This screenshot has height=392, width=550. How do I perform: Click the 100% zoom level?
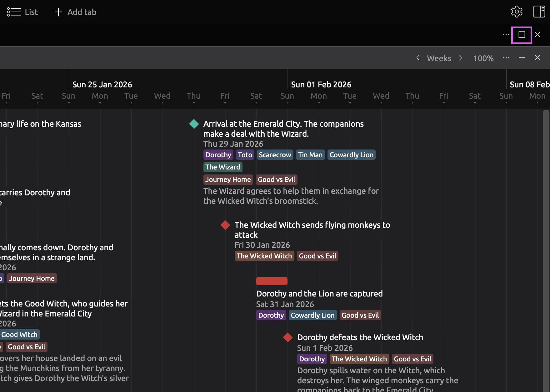(483, 58)
